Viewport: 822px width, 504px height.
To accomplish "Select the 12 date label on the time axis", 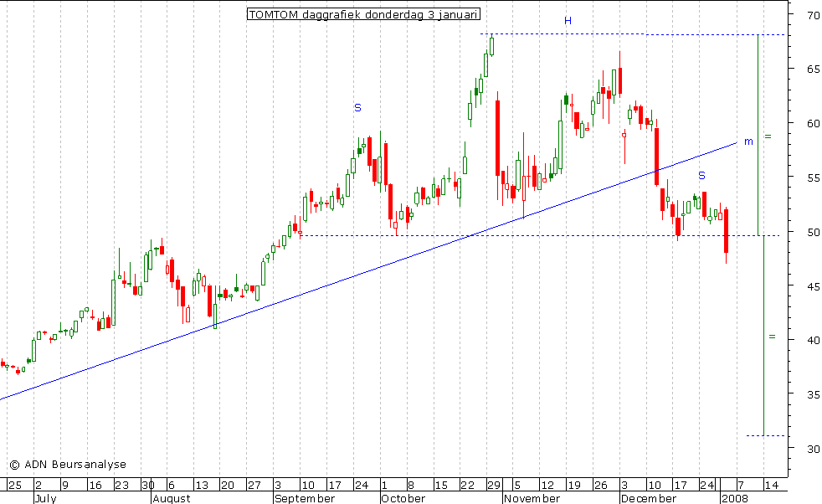I will [547, 485].
